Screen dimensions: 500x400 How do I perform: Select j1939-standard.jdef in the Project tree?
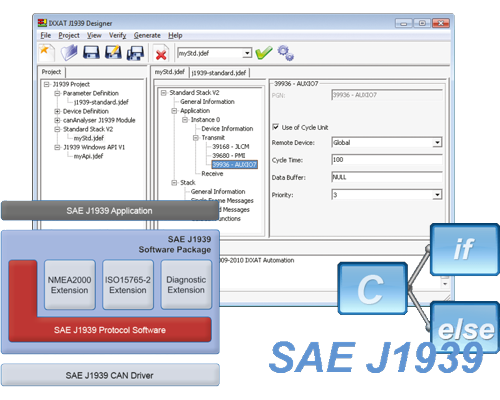pos(101,102)
